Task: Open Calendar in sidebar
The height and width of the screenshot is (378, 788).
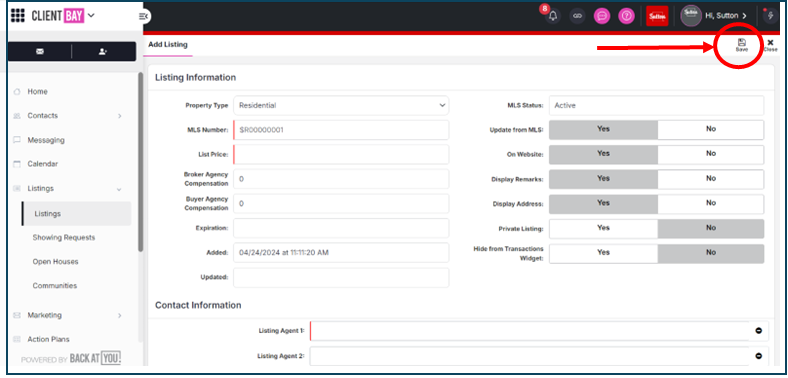Action: click(43, 164)
